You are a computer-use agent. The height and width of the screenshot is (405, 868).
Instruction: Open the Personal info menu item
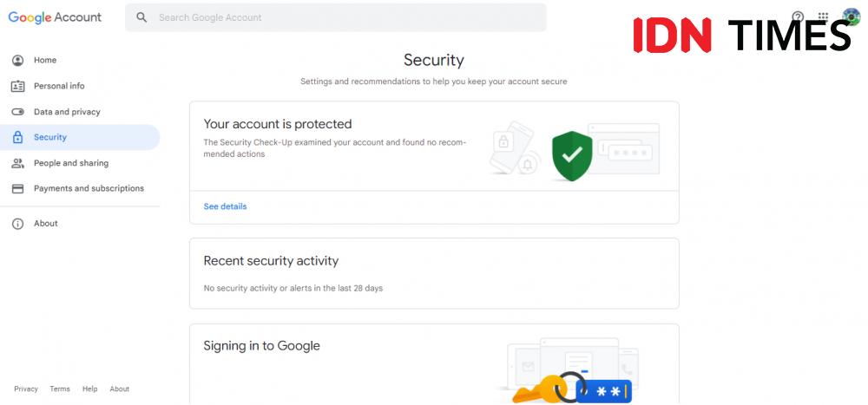59,87
